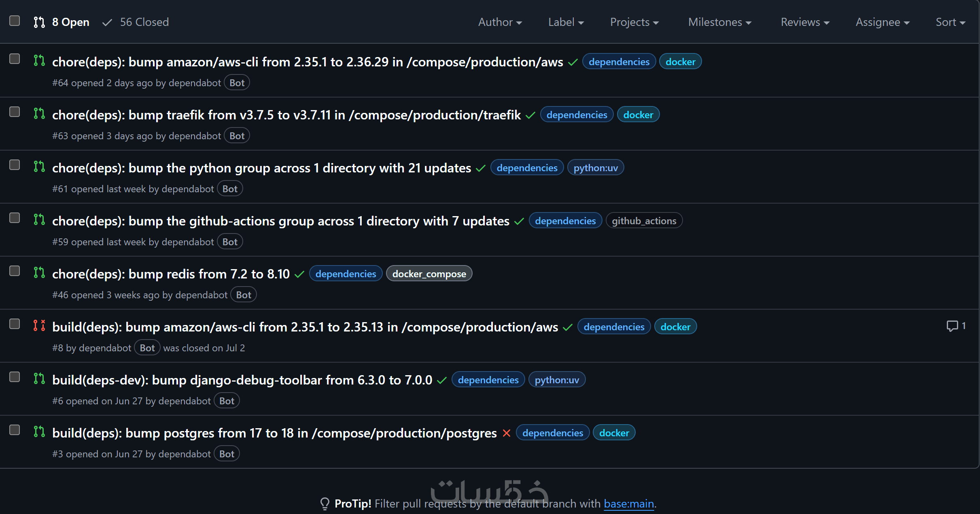Open PR bumping aws-cli to 2.35.13
Screen dimensions: 980x514
point(305,327)
